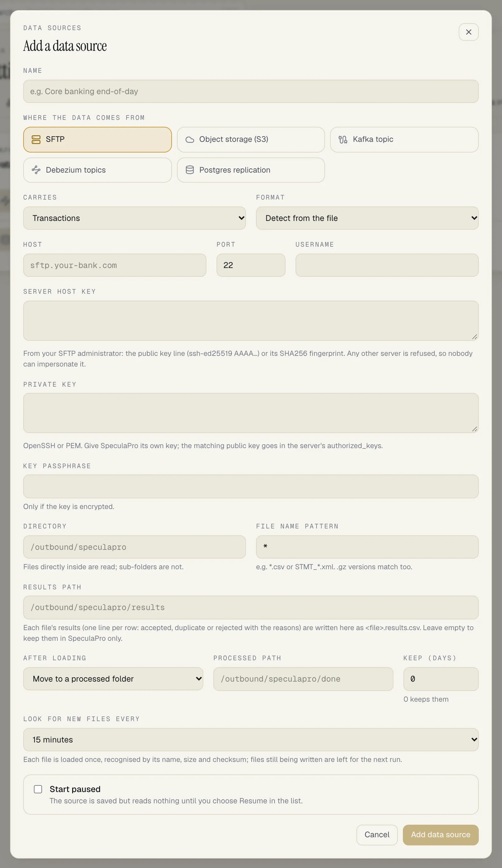This screenshot has width=502, height=868.
Task: Open the After loading dropdown
Action: click(113, 679)
